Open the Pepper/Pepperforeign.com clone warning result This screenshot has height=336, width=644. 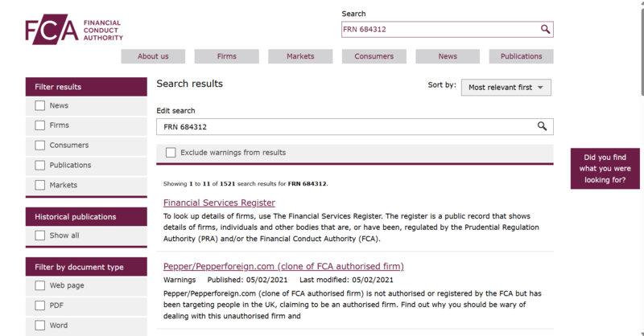[x=283, y=266]
